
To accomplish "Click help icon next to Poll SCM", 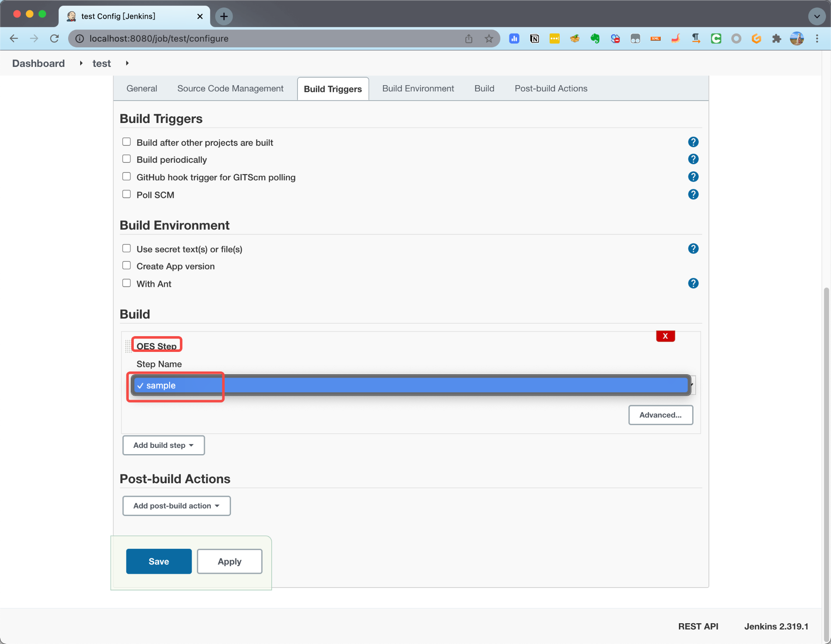I will tap(693, 194).
